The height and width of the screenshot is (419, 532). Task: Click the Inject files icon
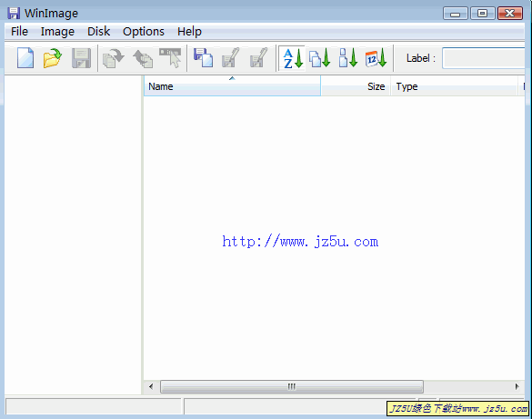[x=143, y=58]
